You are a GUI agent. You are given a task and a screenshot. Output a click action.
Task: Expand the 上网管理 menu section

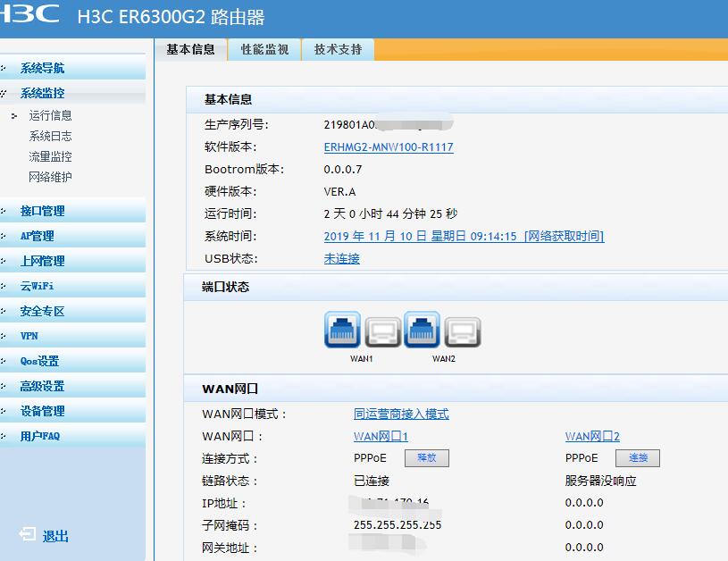click(x=72, y=261)
